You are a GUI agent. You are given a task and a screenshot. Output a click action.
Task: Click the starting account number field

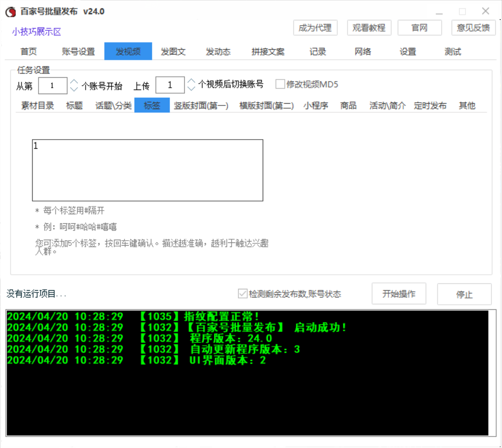[x=52, y=86]
